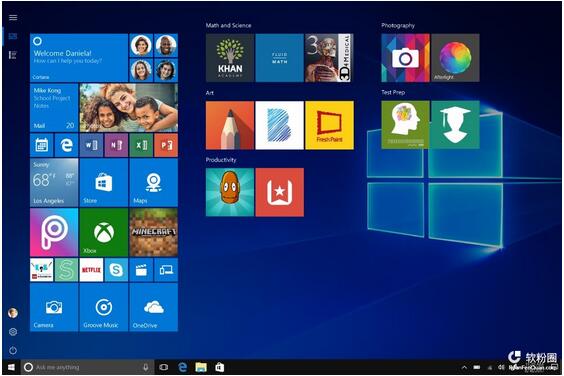Screen dimensions: 564x376
Task: Activate the Cortana microphone icon
Action: [x=146, y=367]
